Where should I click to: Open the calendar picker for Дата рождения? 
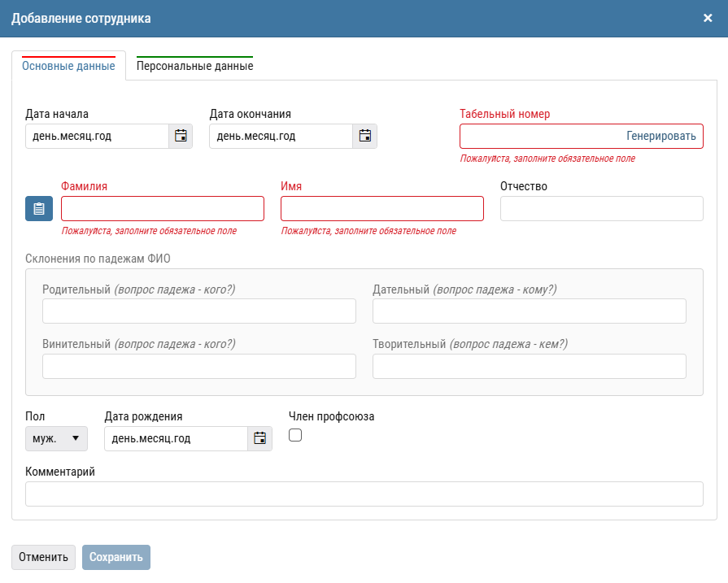pos(259,438)
